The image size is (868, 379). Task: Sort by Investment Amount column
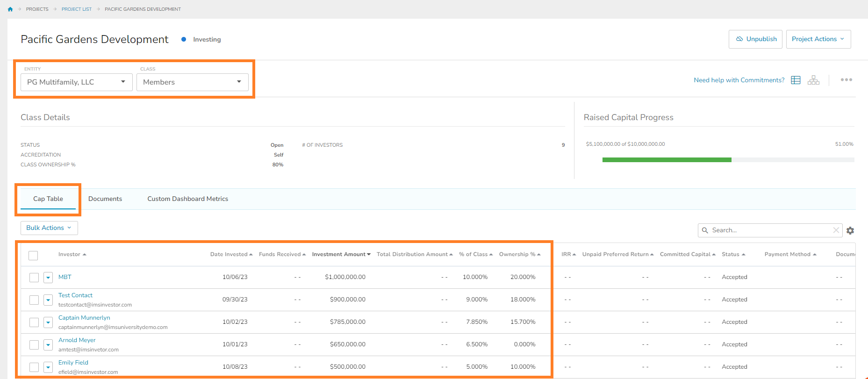[x=341, y=254]
